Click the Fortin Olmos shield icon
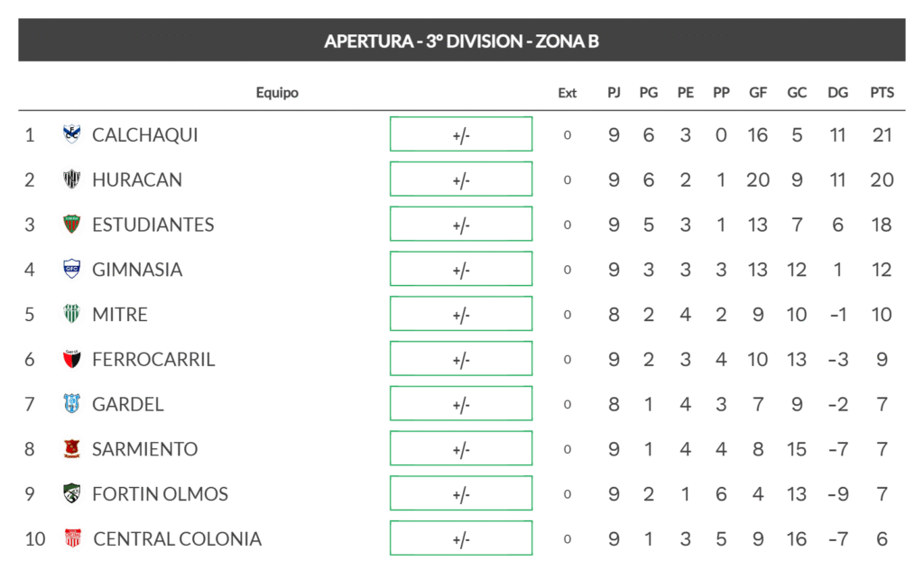The width and height of the screenshot is (924, 579). (71, 493)
